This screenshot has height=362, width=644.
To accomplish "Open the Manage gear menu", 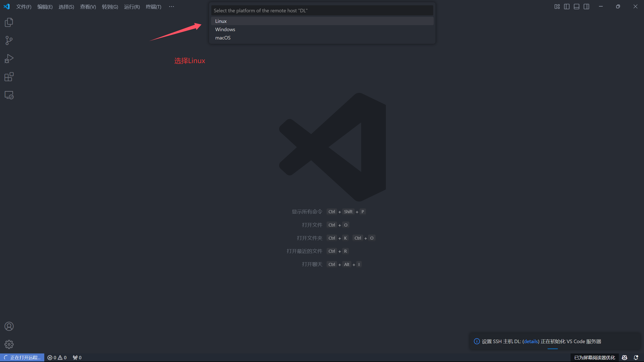I will point(9,344).
